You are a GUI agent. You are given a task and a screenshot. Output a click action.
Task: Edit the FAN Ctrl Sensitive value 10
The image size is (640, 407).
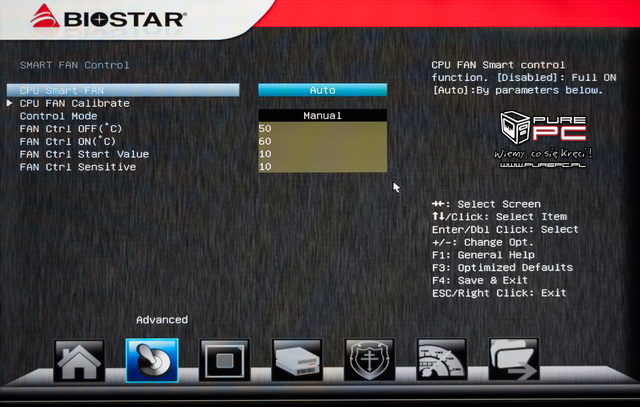[322, 166]
